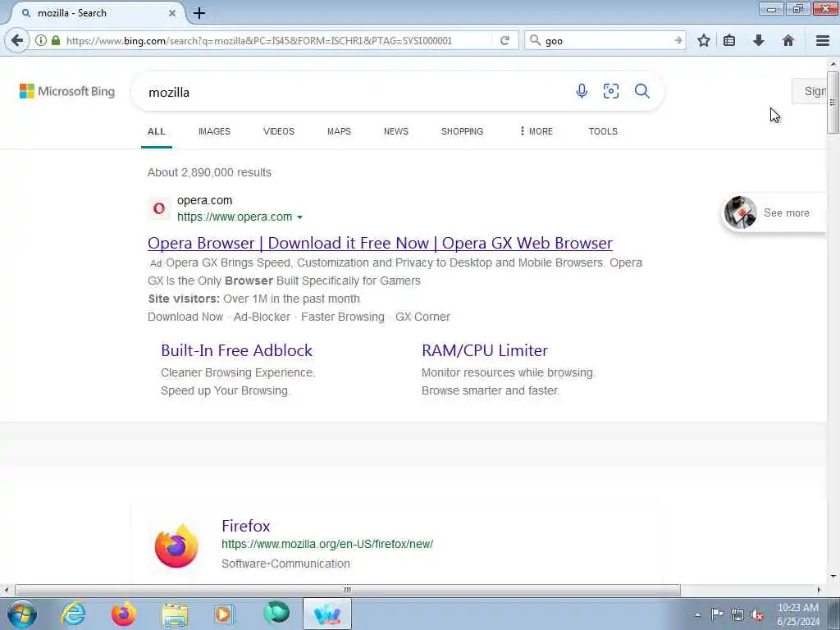Go to home page via house icon
Image resolution: width=840 pixels, height=630 pixels.
coord(788,41)
